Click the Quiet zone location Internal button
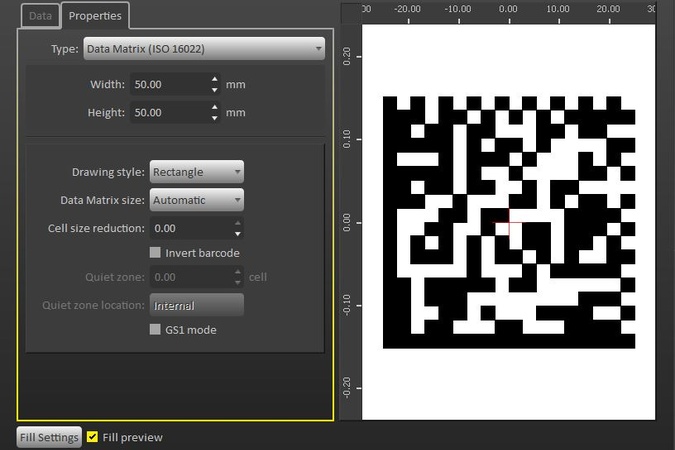 196,305
